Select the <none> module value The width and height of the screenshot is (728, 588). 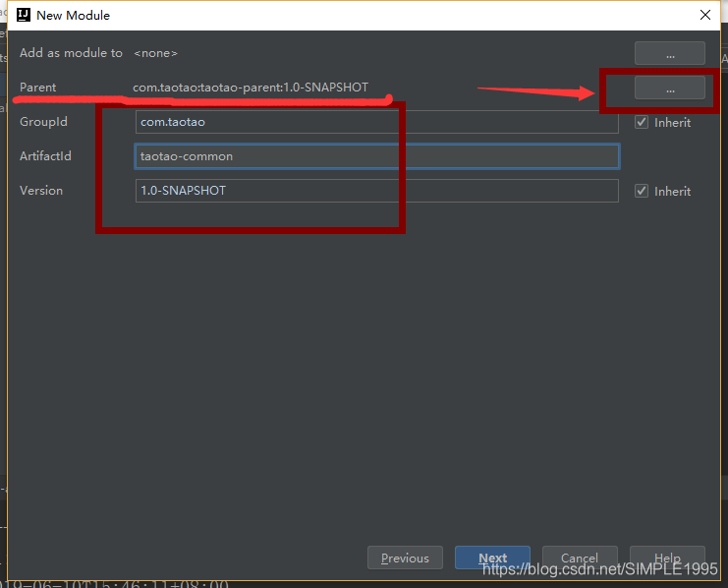[155, 53]
